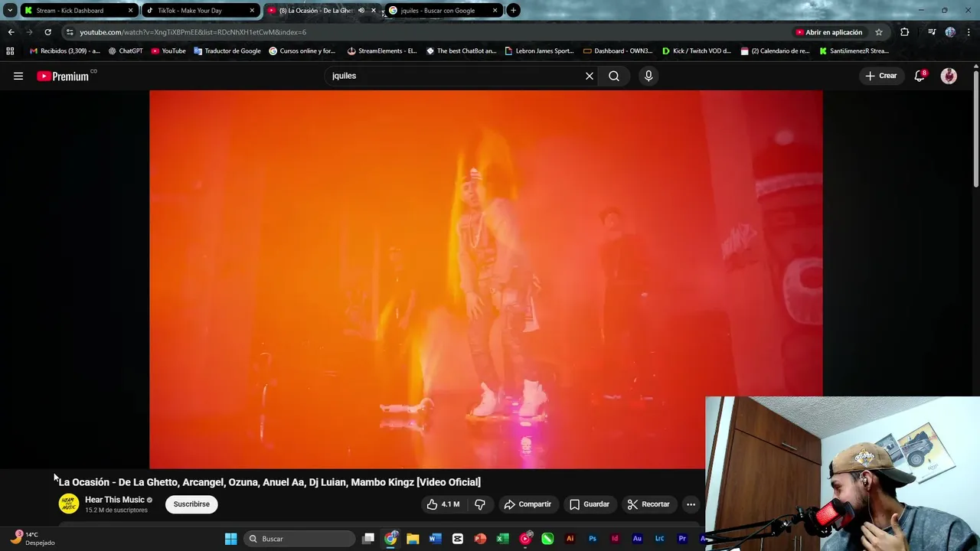Click the taskbar Buscar search box
The height and width of the screenshot is (551, 980).
[x=300, y=539]
